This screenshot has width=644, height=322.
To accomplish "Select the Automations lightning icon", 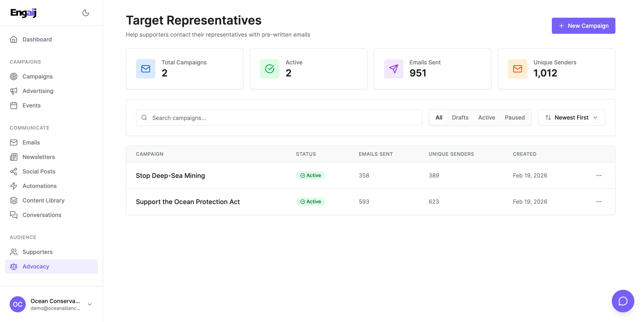I will click(14, 186).
